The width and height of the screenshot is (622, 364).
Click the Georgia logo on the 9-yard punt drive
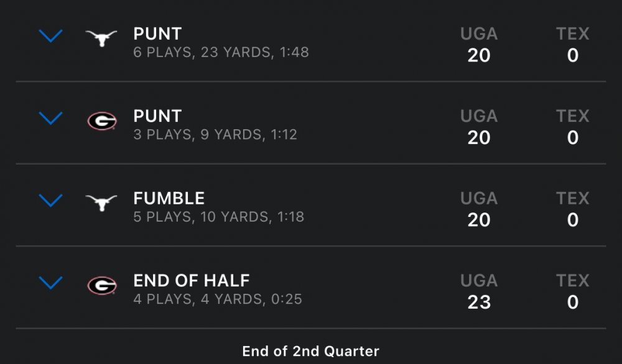pos(101,121)
